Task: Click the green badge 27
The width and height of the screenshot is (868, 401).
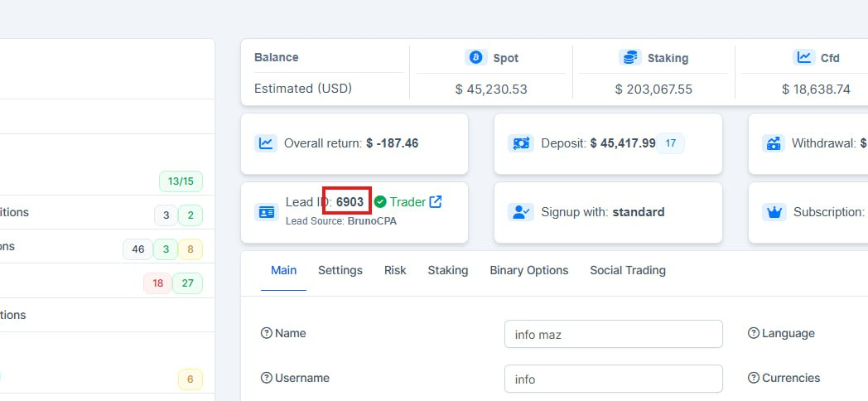Action: [x=188, y=283]
